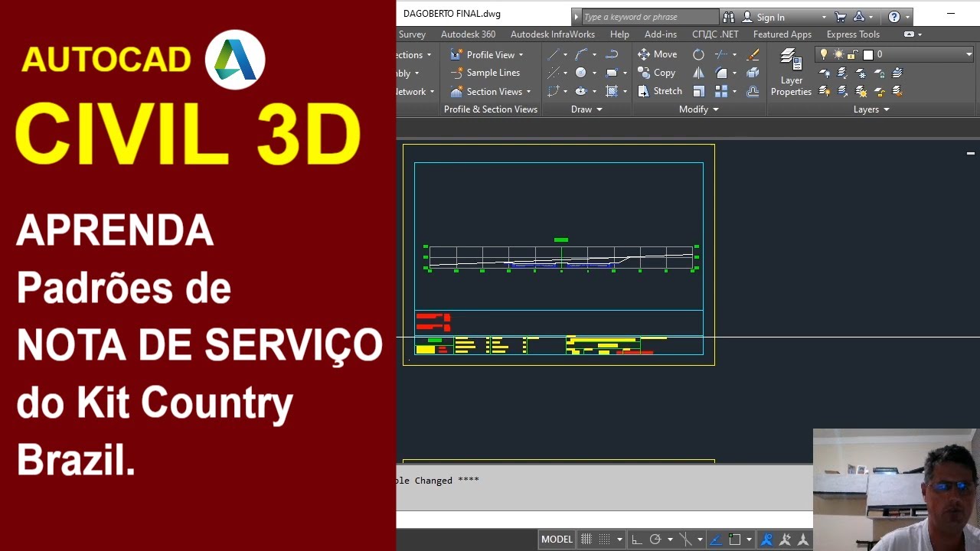Toggle Isometric drafting in status bar

click(x=686, y=540)
